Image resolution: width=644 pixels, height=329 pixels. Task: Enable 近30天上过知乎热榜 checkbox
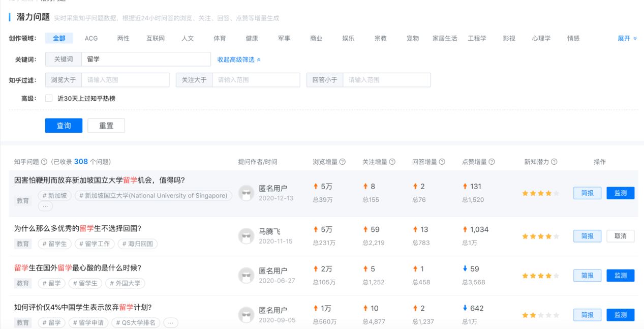pyautogui.click(x=49, y=98)
